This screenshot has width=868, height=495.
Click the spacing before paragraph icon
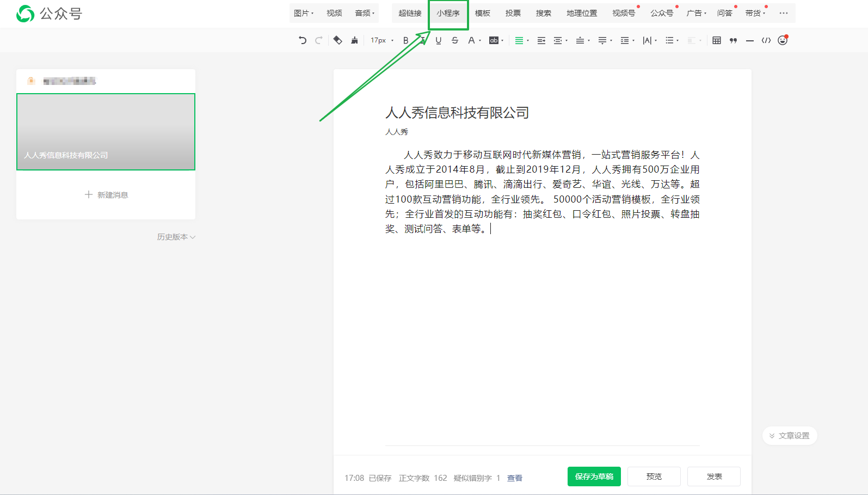click(580, 40)
